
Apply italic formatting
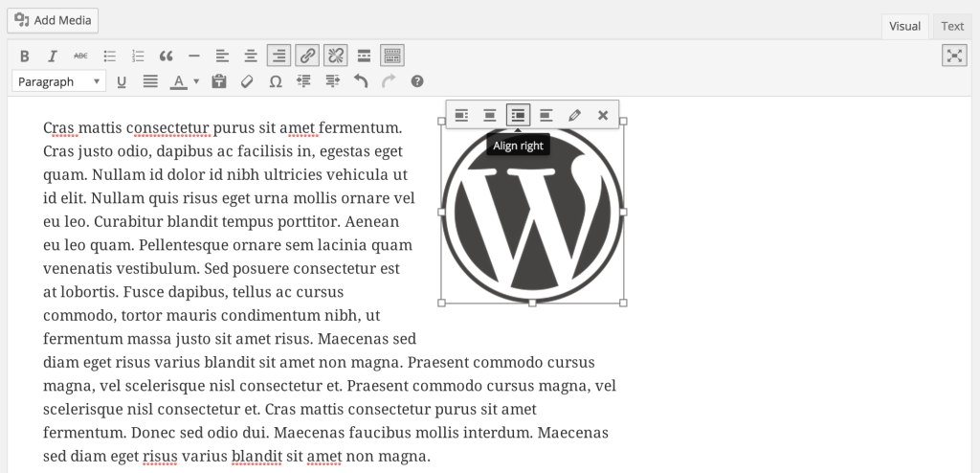53,56
